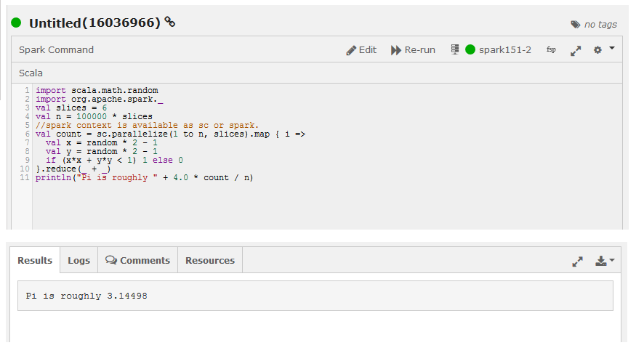644x356 pixels.
Task: Click the code line '}.reduce(_ + _)'
Action: tap(73, 169)
